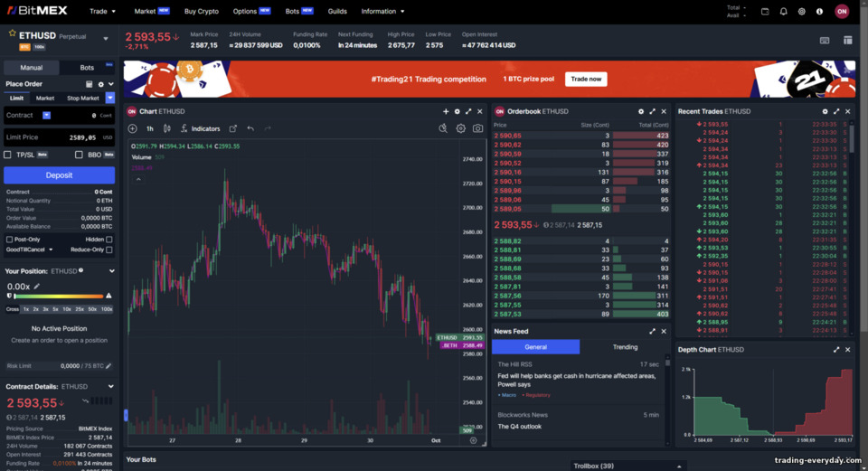Image resolution: width=868 pixels, height=471 pixels.
Task: Check the Post-Only option
Action: [9, 240]
